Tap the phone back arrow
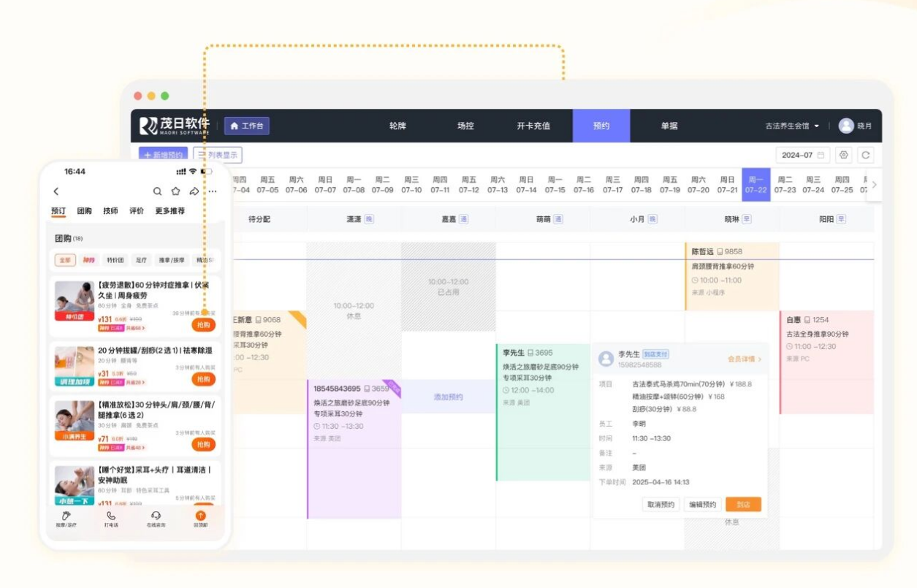Screen dimensions: 917x588 (x=56, y=191)
